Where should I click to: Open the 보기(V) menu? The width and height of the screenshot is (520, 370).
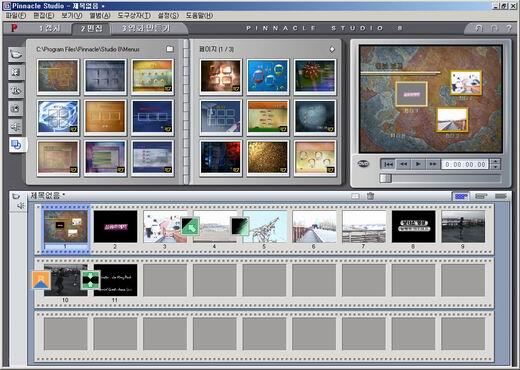pyautogui.click(x=72, y=16)
